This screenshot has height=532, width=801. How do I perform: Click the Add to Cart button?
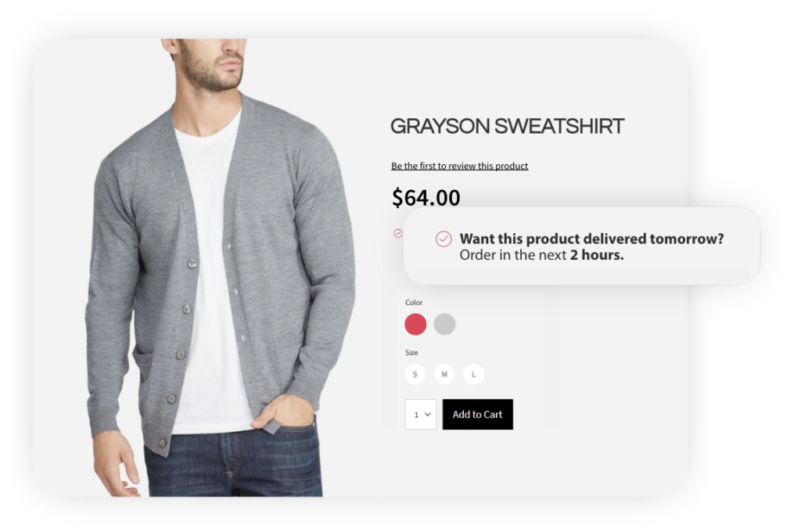pyautogui.click(x=478, y=415)
